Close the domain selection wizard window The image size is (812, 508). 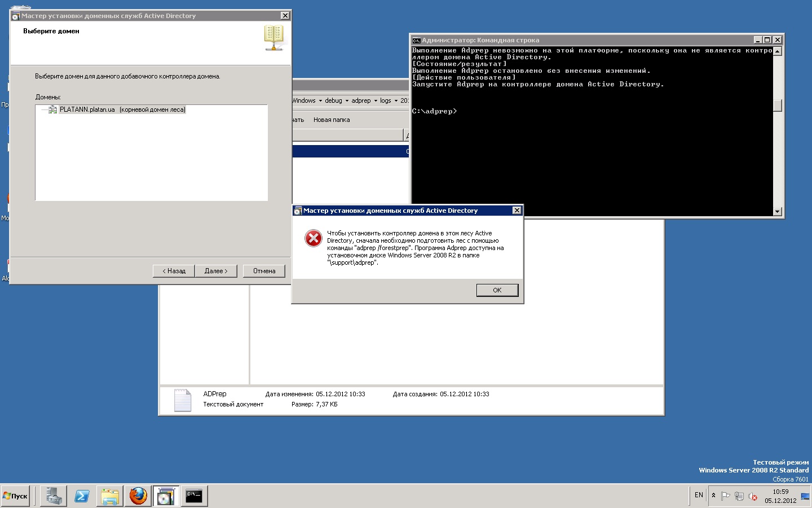(x=285, y=16)
